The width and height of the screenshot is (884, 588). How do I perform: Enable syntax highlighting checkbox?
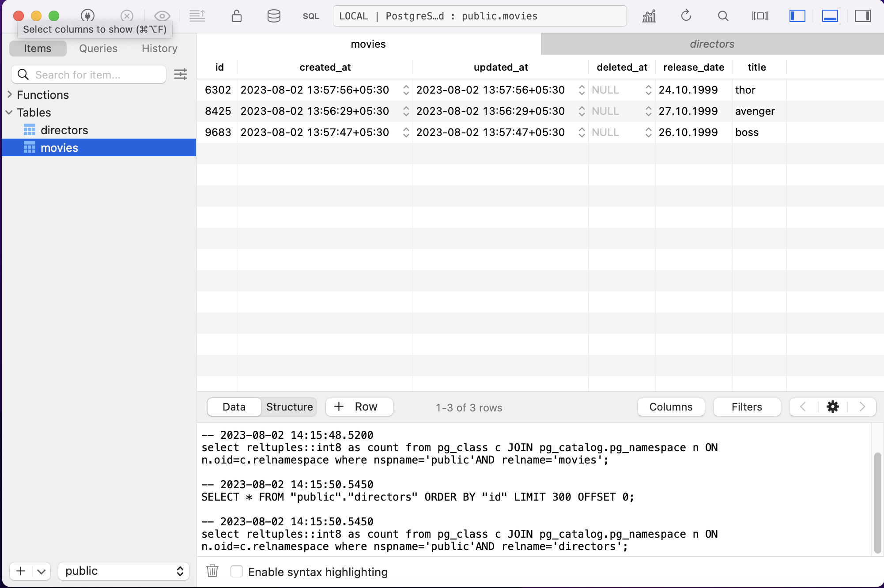(237, 571)
